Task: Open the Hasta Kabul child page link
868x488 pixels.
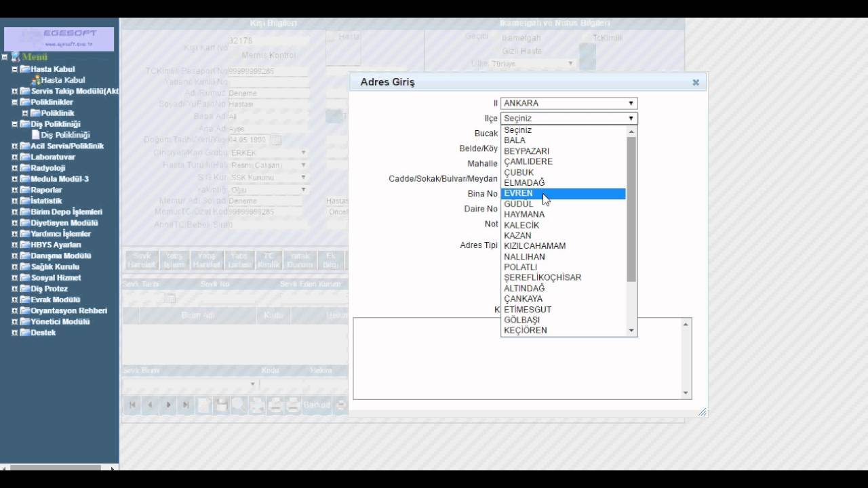Action: coord(63,80)
